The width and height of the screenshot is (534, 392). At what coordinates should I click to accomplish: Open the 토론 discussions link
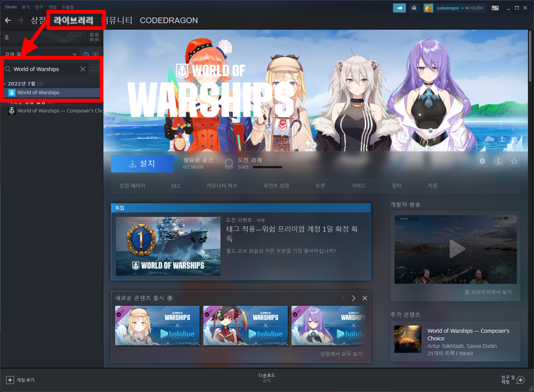[x=320, y=186]
